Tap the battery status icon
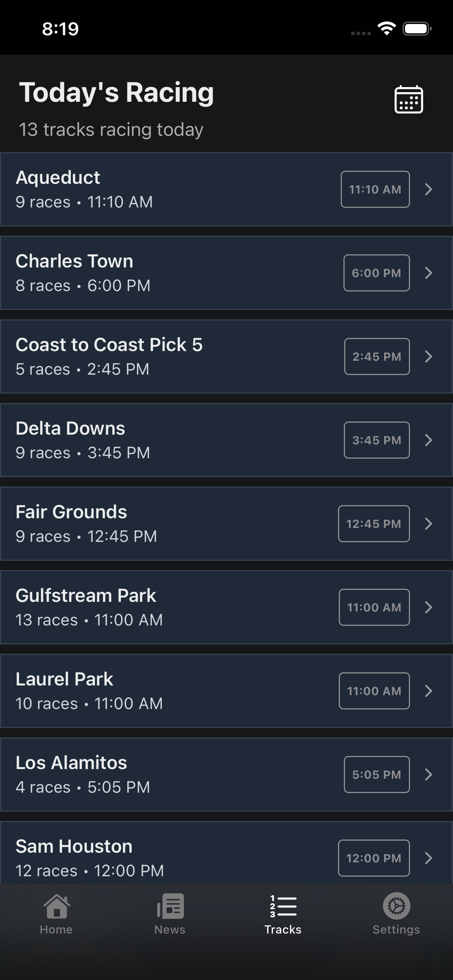The image size is (453, 980). [x=417, y=29]
